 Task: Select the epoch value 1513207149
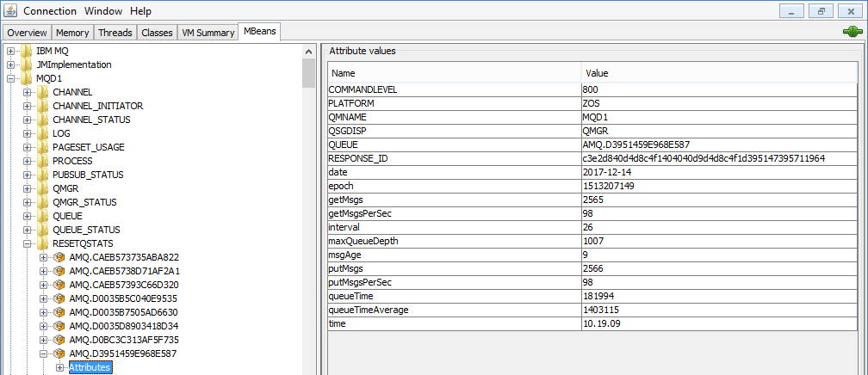718,186
